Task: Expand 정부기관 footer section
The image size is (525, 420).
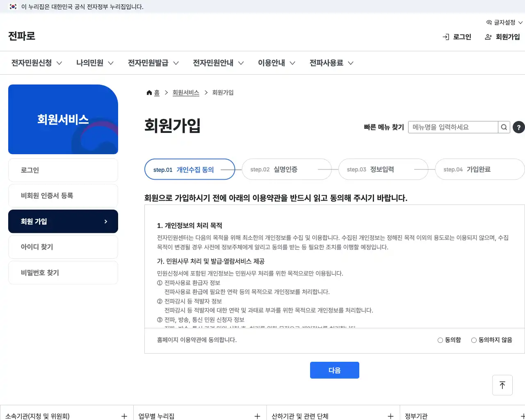Action: click(x=463, y=416)
